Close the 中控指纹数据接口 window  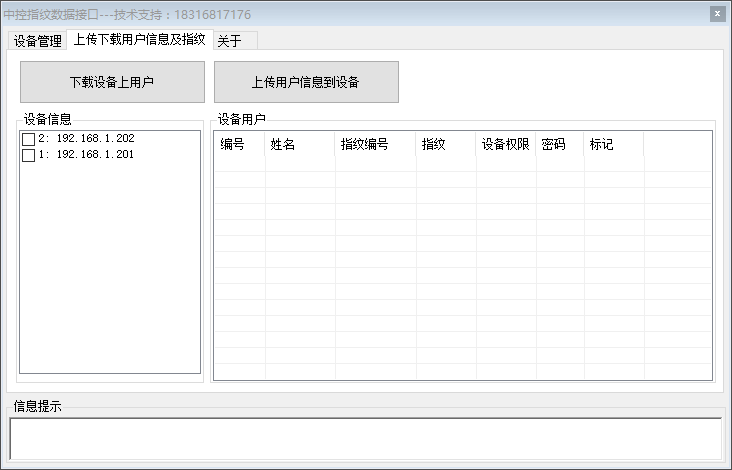(717, 14)
